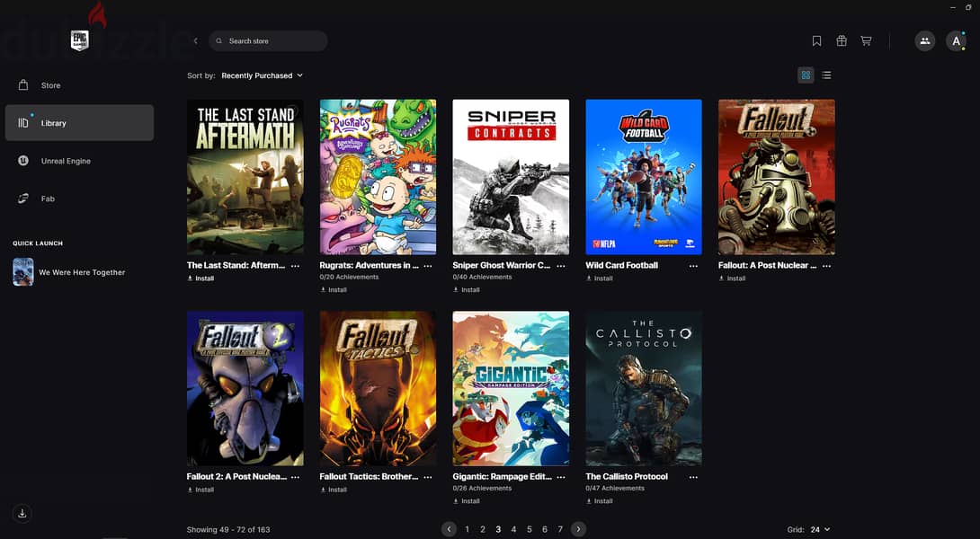Install Fallout 2

coord(200,490)
